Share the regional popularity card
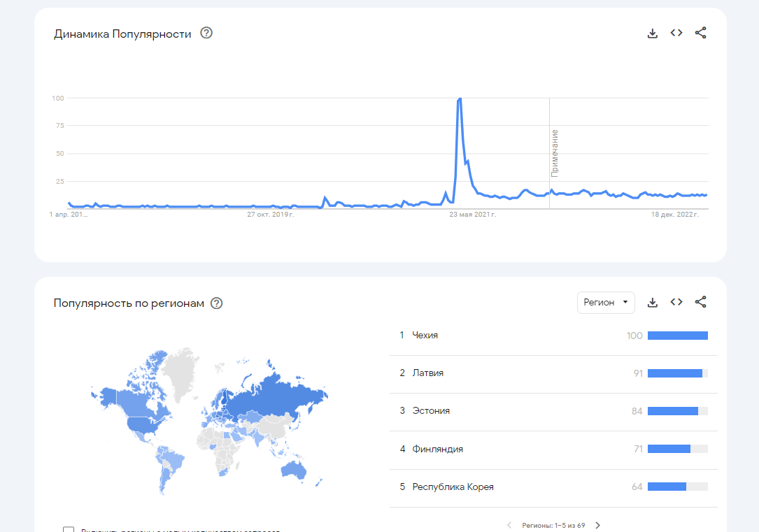Viewport: 759px width, 532px height. click(x=700, y=303)
